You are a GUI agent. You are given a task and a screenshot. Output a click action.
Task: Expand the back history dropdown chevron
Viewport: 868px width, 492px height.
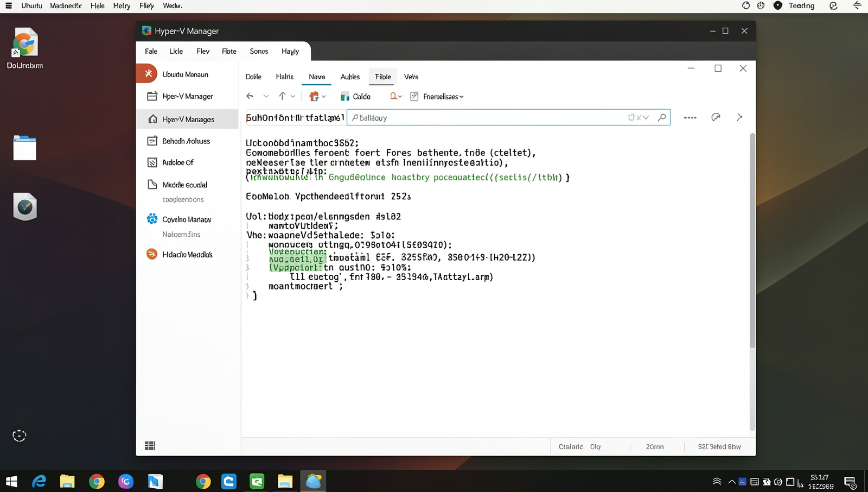click(x=266, y=96)
